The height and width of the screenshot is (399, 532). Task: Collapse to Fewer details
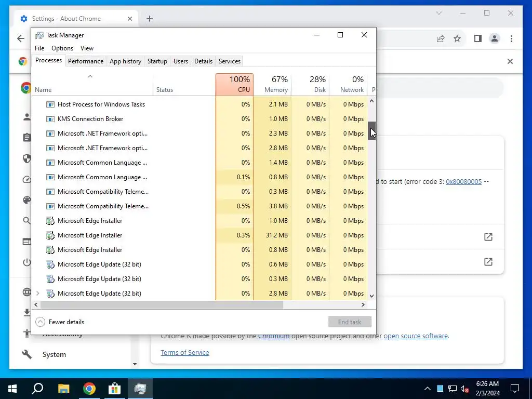60,322
